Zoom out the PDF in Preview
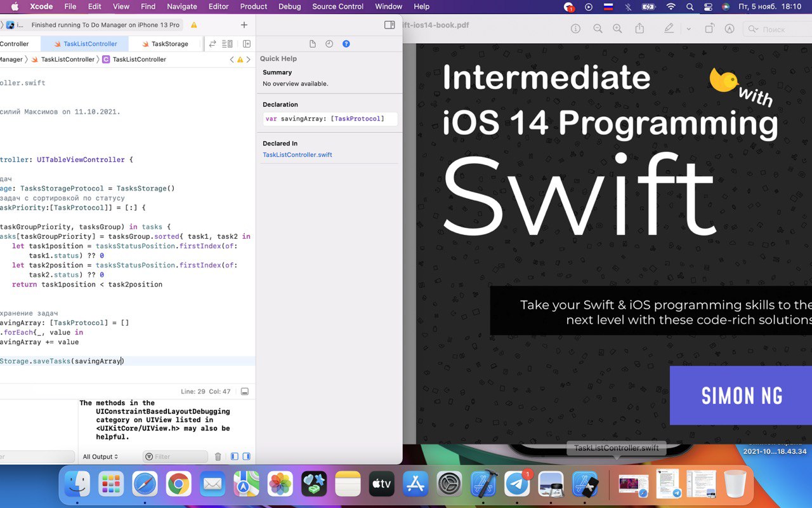The height and width of the screenshot is (508, 812). click(x=598, y=29)
